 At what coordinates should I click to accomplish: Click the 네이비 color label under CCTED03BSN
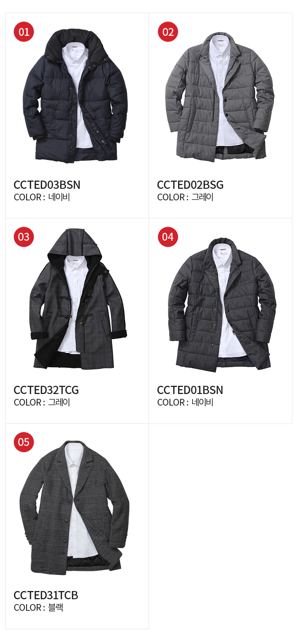(59, 197)
